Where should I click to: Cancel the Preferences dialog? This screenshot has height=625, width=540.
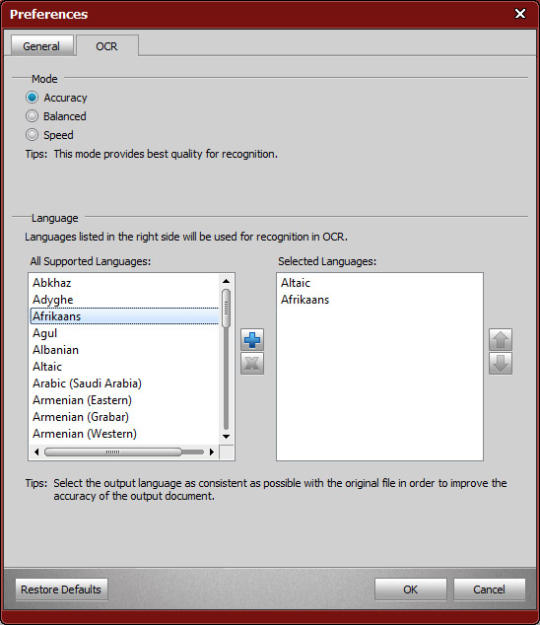[x=489, y=589]
